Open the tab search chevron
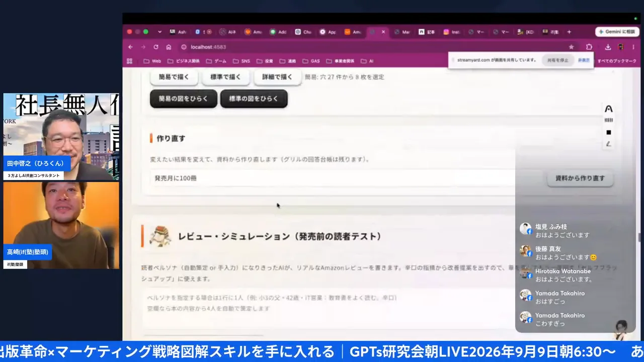Image resolution: width=644 pixels, height=362 pixels. tap(159, 32)
